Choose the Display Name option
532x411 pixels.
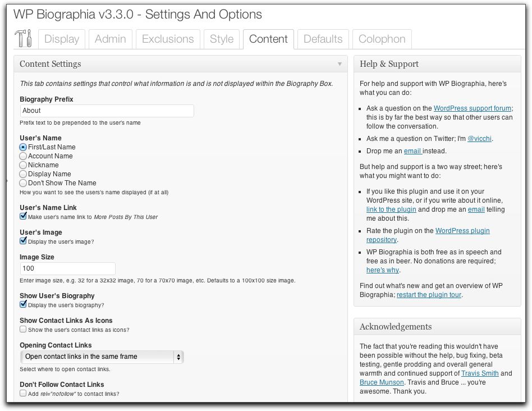point(23,174)
